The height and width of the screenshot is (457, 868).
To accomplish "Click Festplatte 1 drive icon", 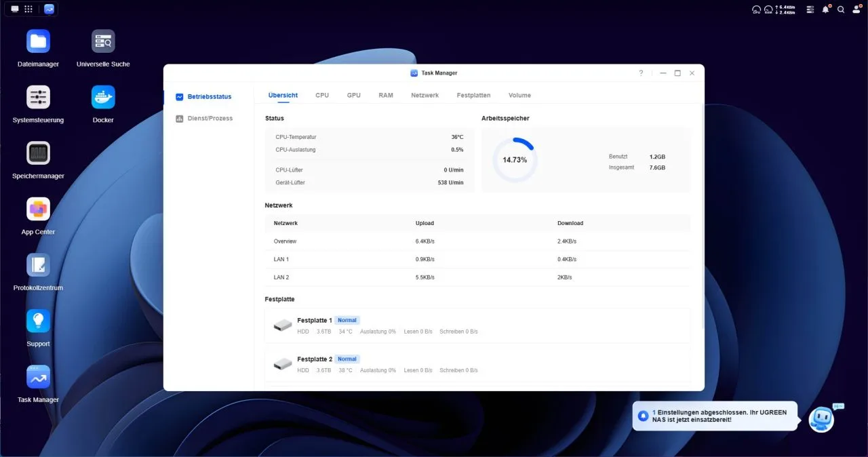I will [x=283, y=325].
